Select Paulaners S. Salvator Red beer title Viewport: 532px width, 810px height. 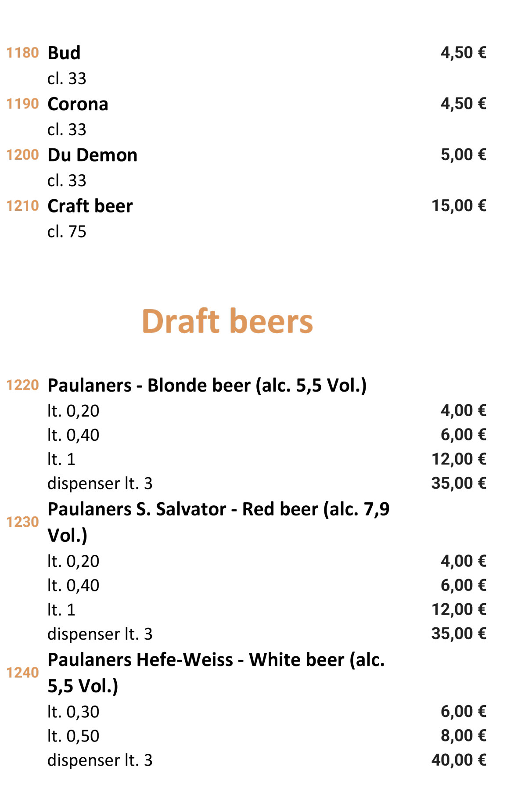219,522
